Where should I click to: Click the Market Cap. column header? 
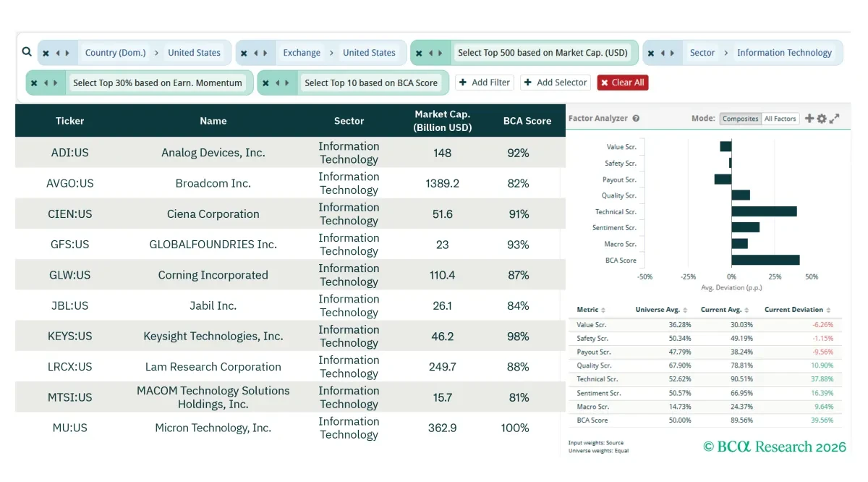pos(442,121)
